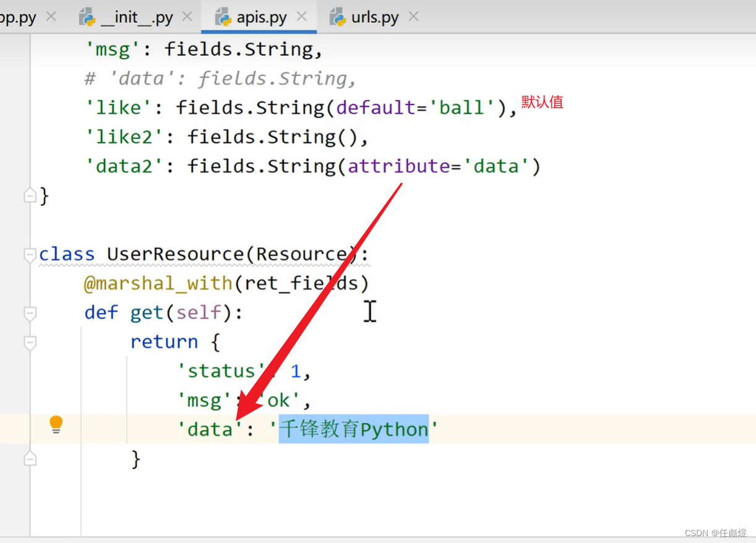Click the Python file icon on apis.py tab
The height and width of the screenshot is (543, 756).
[x=223, y=17]
